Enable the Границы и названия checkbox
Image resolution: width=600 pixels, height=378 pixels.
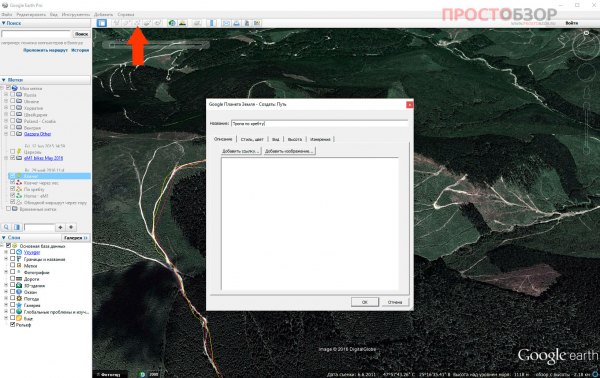(x=13, y=259)
